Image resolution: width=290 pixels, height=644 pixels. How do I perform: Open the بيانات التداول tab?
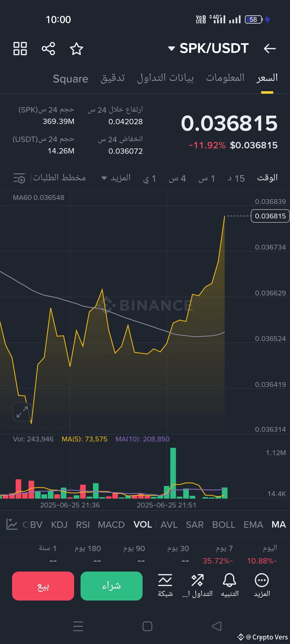[165, 78]
